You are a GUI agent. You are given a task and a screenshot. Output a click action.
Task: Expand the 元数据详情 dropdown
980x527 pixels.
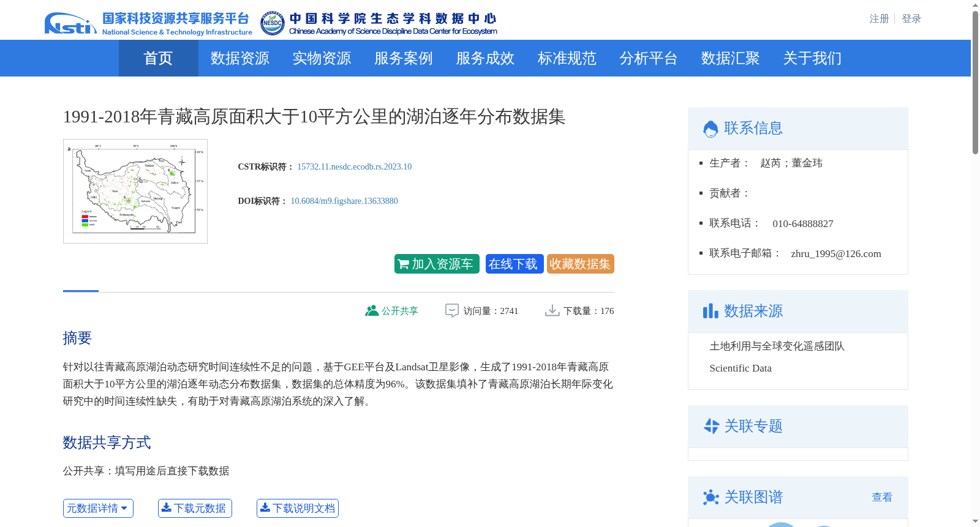98,508
